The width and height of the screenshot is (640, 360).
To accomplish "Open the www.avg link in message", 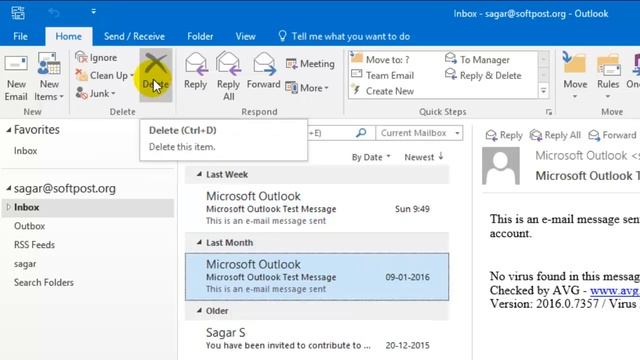I will tap(615, 290).
